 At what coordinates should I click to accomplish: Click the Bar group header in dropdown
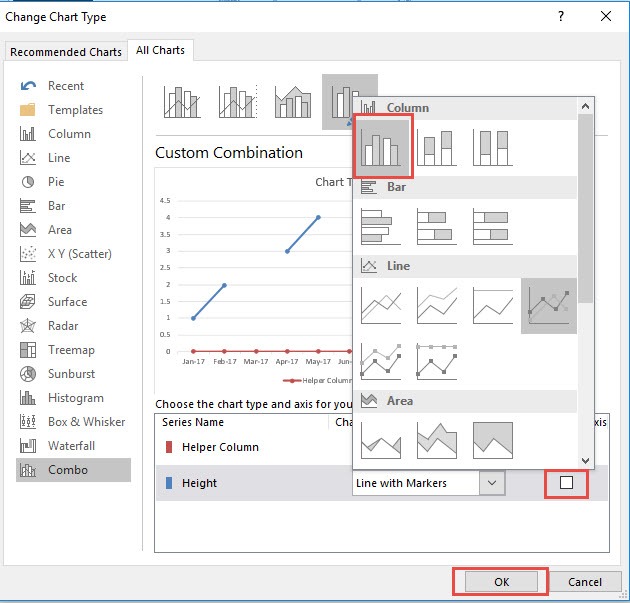coord(465,187)
